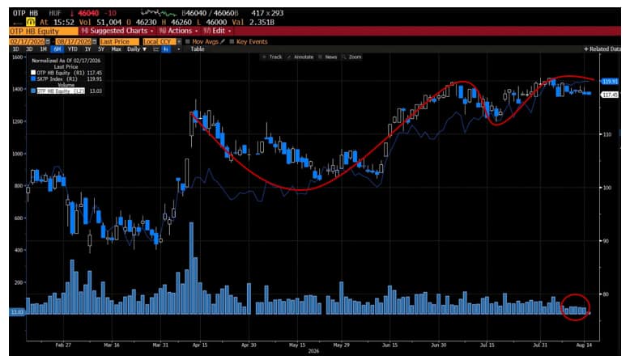Click the 119.91 index value price label
This screenshot has height=364, width=630.
click(610, 82)
